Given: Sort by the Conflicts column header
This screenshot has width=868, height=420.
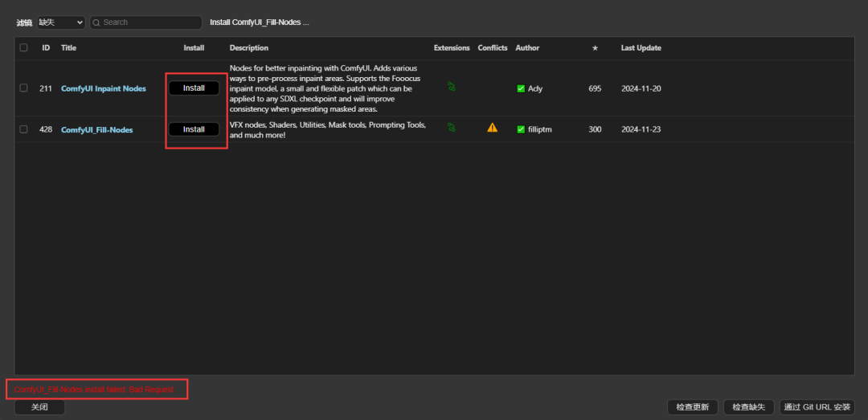Looking at the screenshot, I should 493,48.
